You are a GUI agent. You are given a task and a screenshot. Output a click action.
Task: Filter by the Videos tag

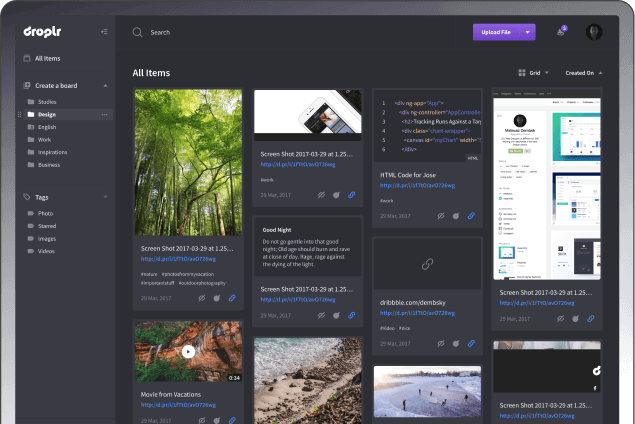(x=46, y=251)
